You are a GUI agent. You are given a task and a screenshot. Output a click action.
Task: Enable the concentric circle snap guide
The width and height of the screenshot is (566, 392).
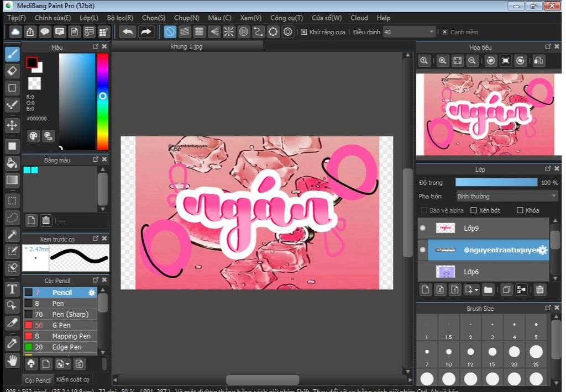244,31
